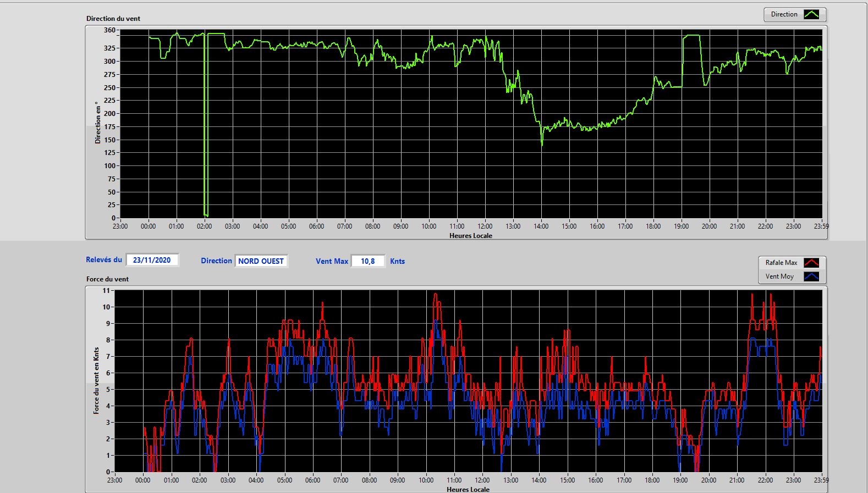Click 10:00 tick on force chart axis

[x=426, y=480]
